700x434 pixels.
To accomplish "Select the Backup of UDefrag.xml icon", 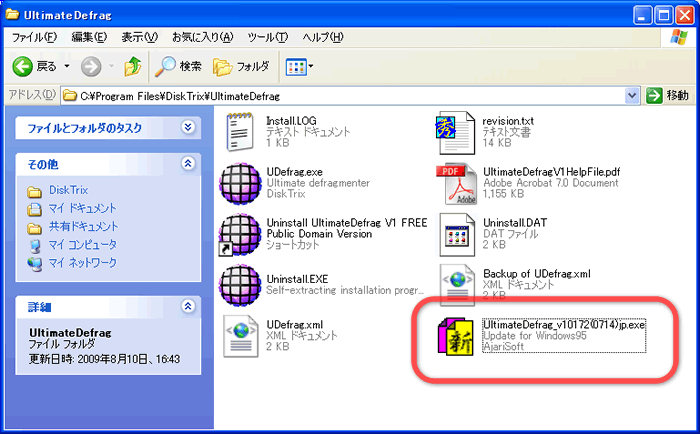I will tap(457, 285).
